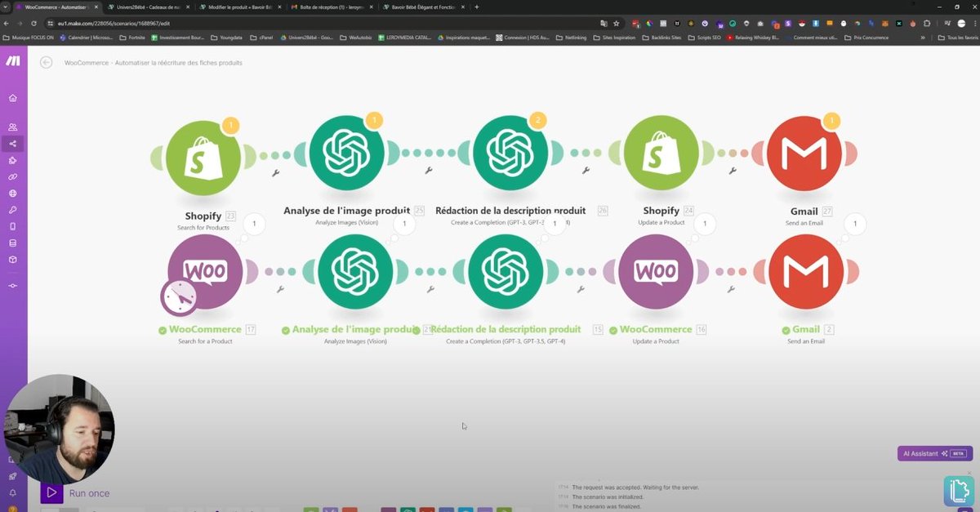Viewport: 980px width, 512px height.
Task: Show the operations bubble 1 on Shopify trigger
Action: click(230, 126)
